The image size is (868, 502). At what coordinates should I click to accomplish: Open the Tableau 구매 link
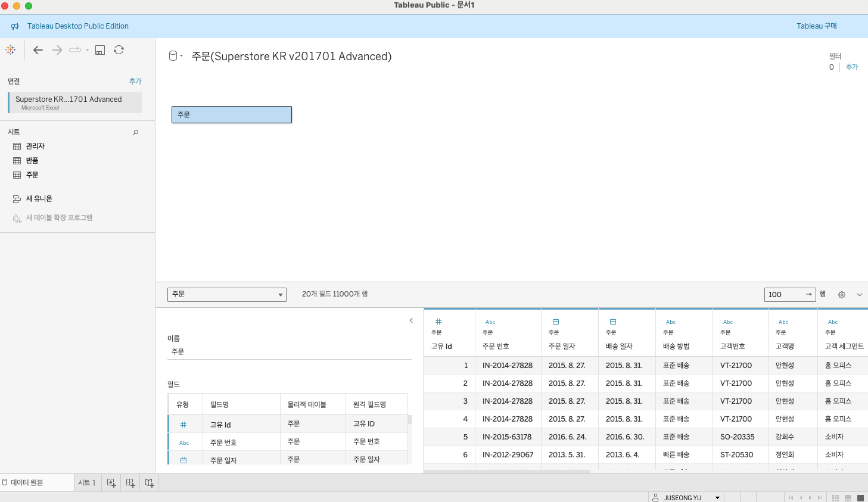(x=817, y=26)
